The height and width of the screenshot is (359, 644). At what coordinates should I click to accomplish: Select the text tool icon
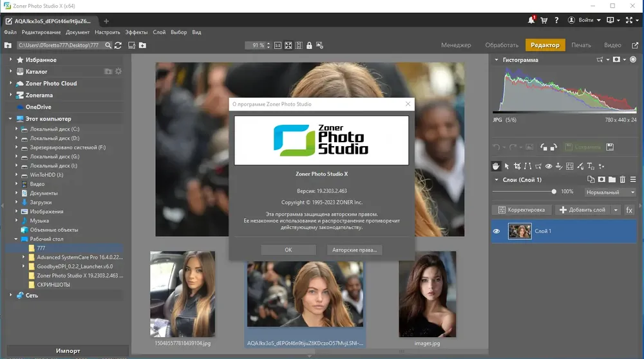click(591, 166)
